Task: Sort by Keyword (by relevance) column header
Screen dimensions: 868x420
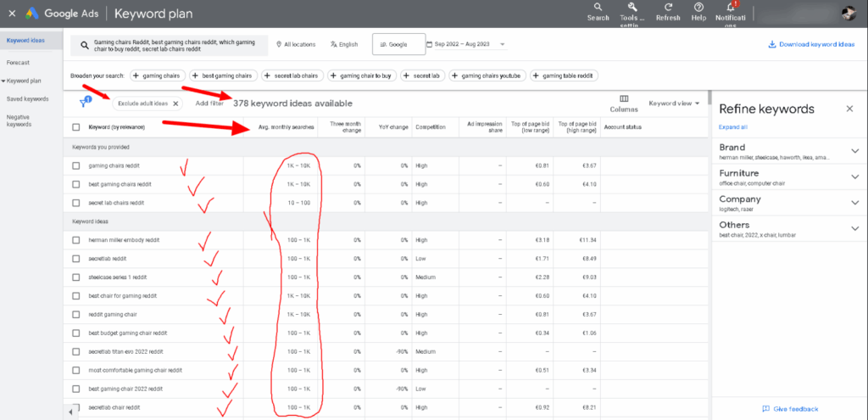Action: tap(117, 127)
